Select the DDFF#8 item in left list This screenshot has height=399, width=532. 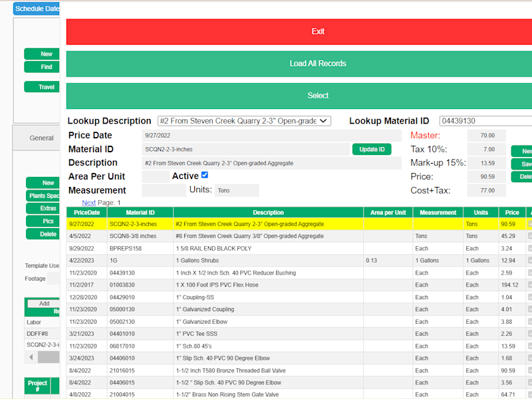42,334
